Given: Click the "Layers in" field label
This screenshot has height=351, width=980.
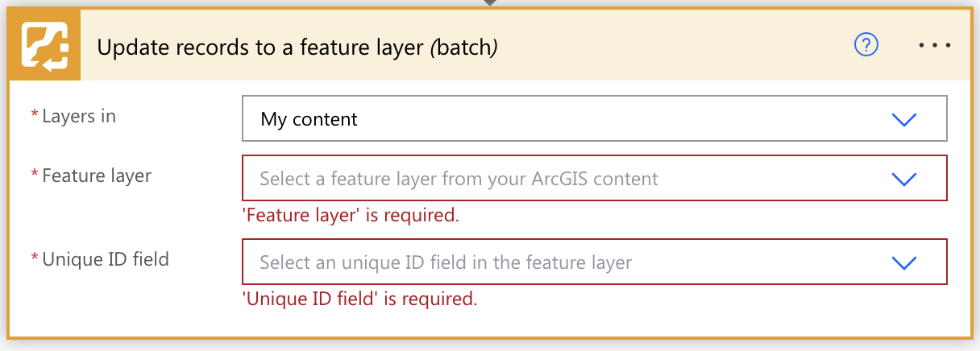Looking at the screenshot, I should 79,116.
